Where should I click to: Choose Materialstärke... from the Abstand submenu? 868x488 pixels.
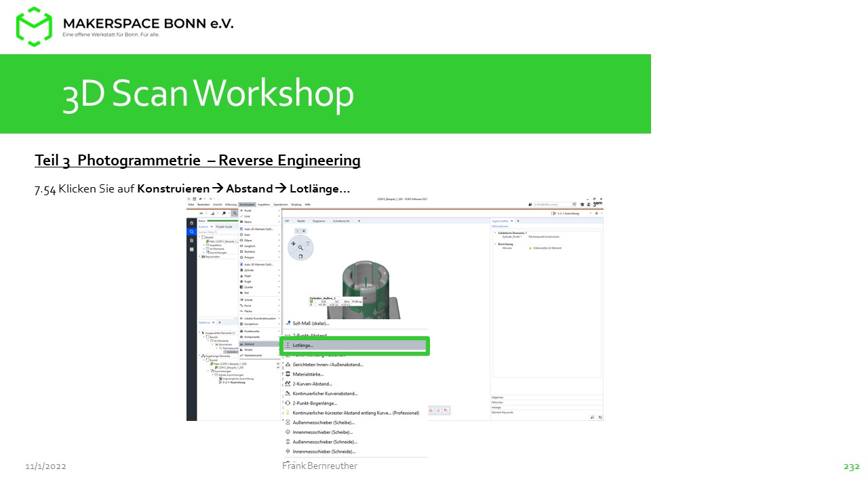tap(354, 374)
